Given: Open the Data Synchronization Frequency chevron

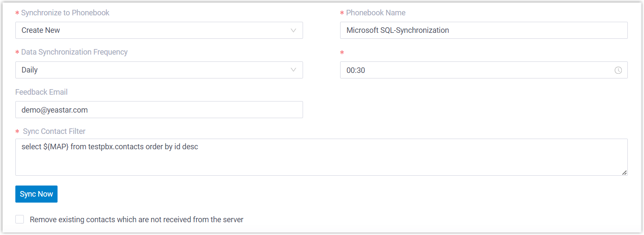Looking at the screenshot, I should point(293,70).
